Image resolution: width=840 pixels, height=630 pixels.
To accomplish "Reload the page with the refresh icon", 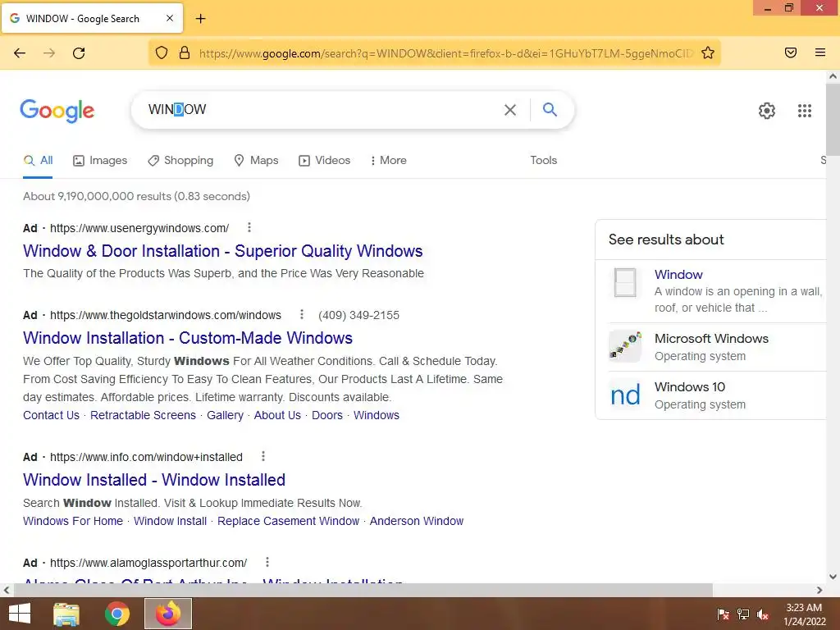I will pyautogui.click(x=79, y=52).
